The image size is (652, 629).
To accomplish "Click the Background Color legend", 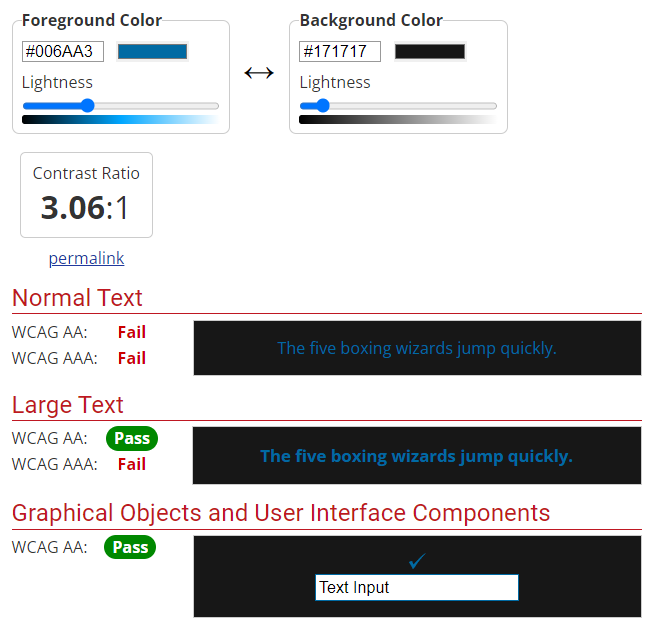I will [x=371, y=20].
